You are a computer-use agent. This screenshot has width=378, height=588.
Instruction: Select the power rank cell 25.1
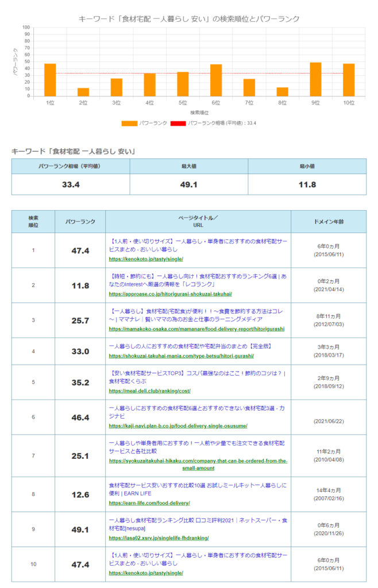pos(80,456)
